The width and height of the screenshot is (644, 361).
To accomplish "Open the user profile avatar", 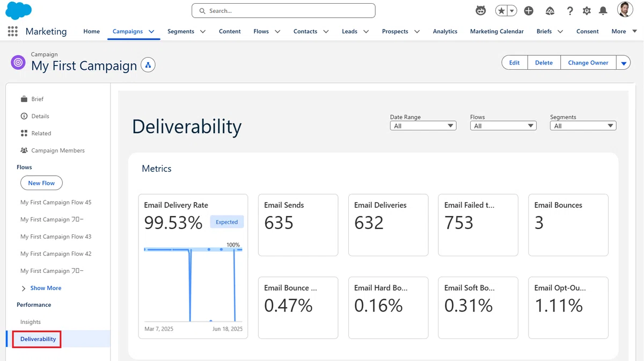I will click(x=625, y=10).
